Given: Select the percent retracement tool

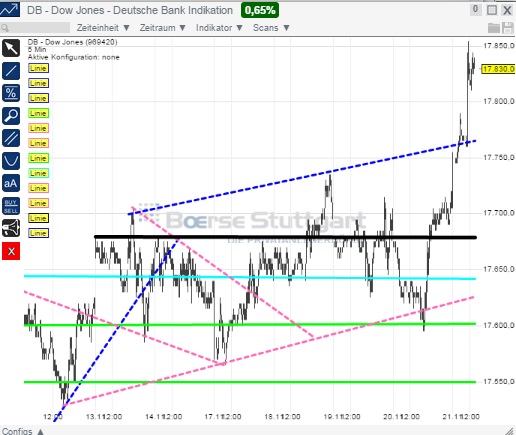Looking at the screenshot, I should point(11,93).
